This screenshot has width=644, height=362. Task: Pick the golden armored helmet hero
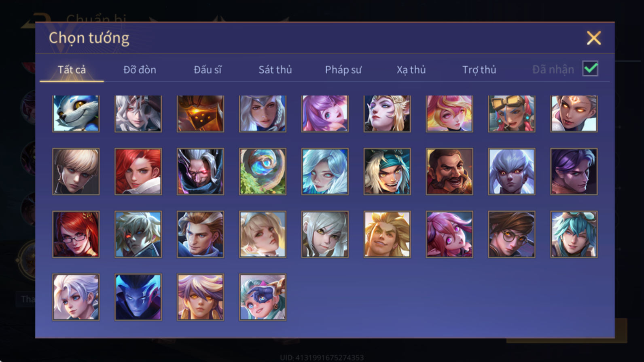click(x=200, y=114)
